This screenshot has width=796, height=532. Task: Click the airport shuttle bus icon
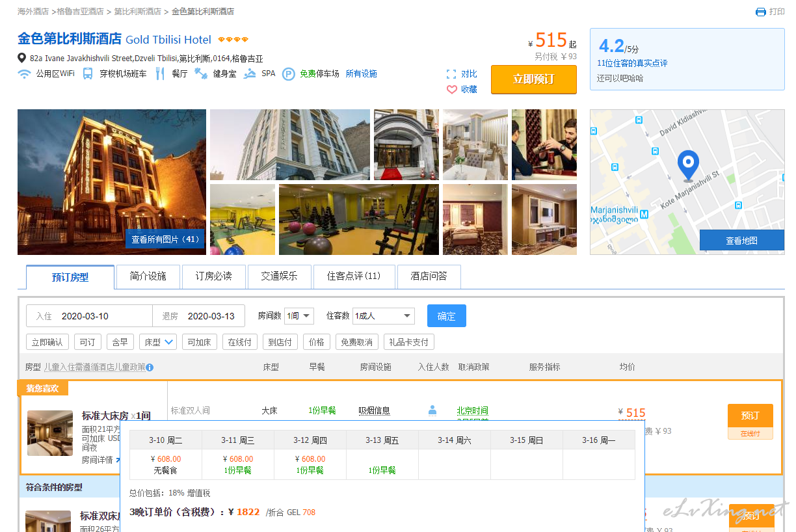click(88, 73)
